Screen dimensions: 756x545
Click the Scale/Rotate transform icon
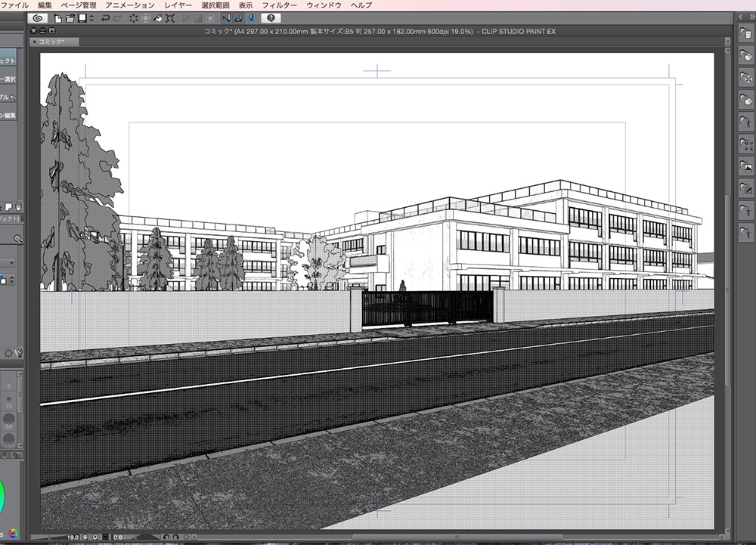169,18
